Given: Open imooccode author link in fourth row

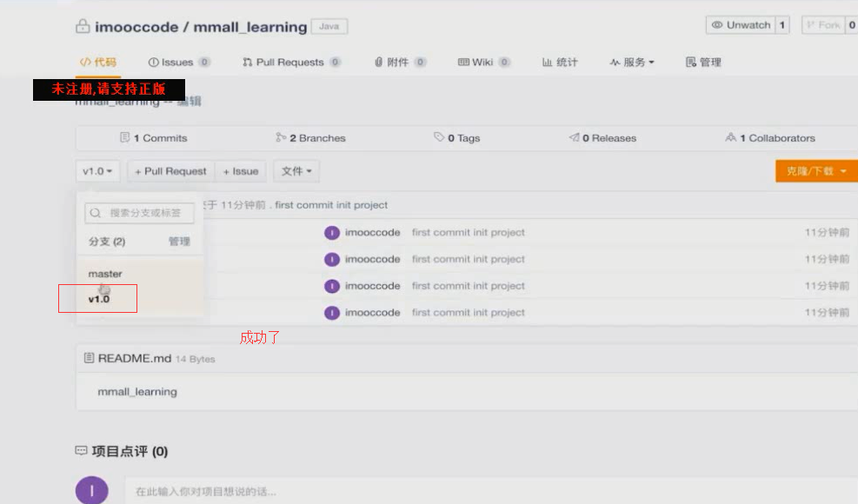Looking at the screenshot, I should click(x=373, y=313).
